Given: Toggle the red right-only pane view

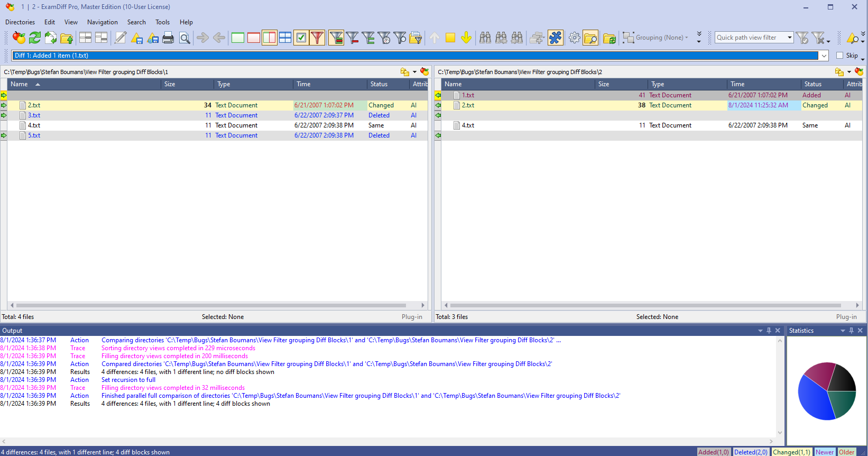Looking at the screenshot, I should pyautogui.click(x=254, y=38).
